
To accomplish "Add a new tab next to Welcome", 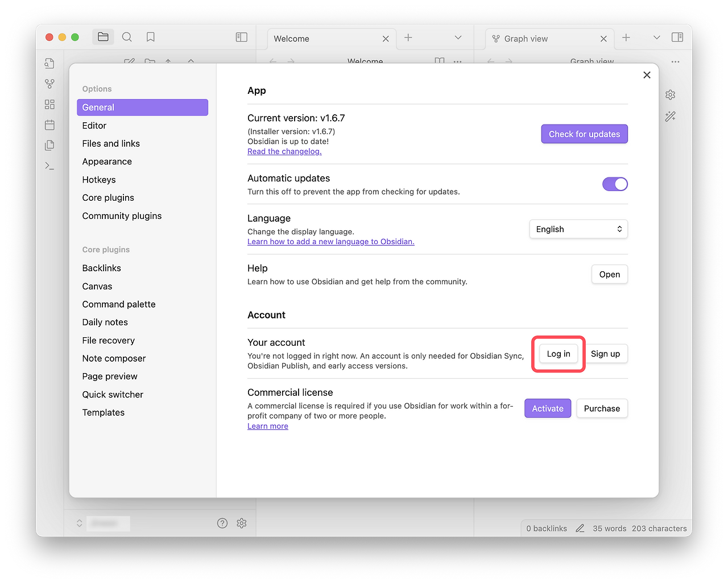I will tap(408, 38).
